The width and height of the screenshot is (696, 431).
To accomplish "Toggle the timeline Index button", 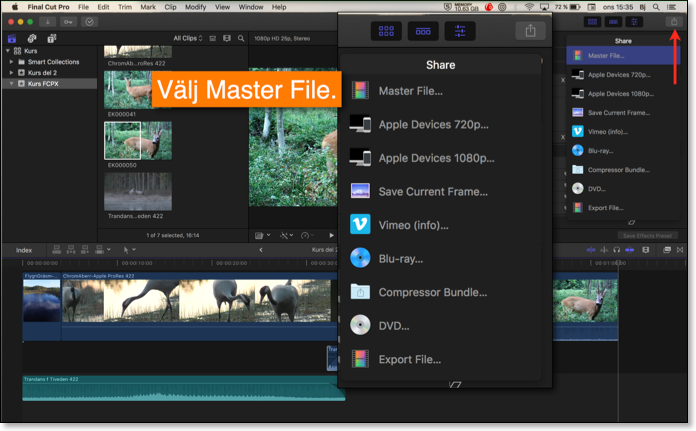I will [24, 250].
